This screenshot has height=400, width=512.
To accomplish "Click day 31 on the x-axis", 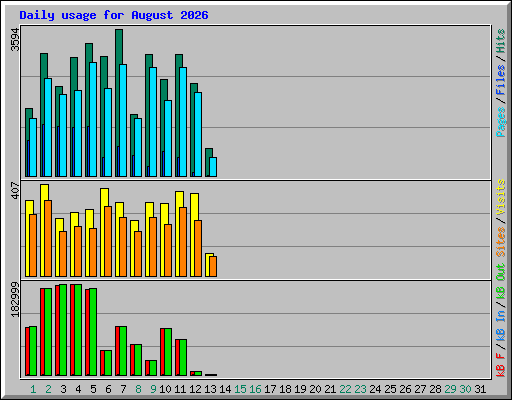I will 480,389.
